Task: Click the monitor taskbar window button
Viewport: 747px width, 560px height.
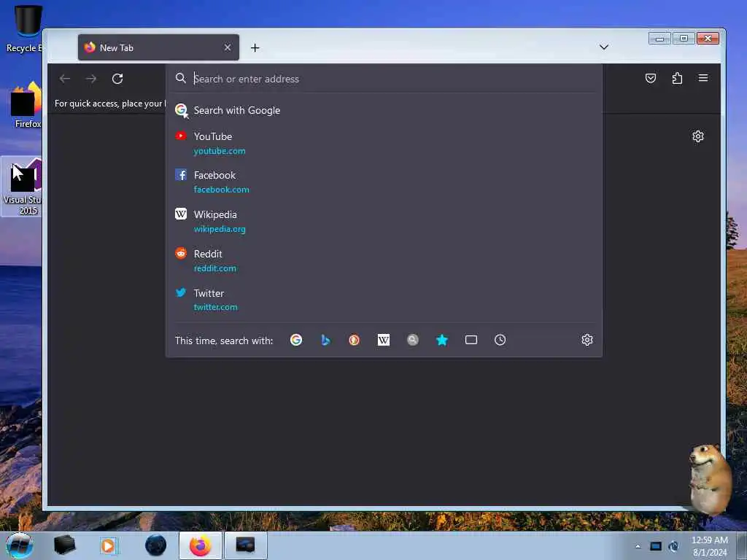Action: (245, 545)
